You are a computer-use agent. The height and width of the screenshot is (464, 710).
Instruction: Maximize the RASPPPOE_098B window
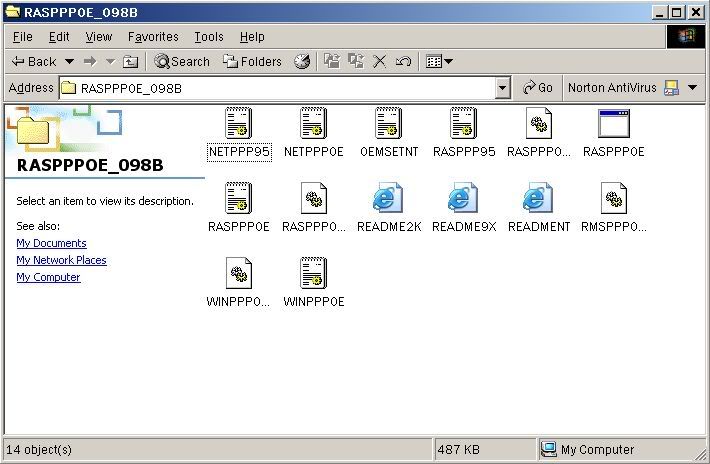point(676,12)
